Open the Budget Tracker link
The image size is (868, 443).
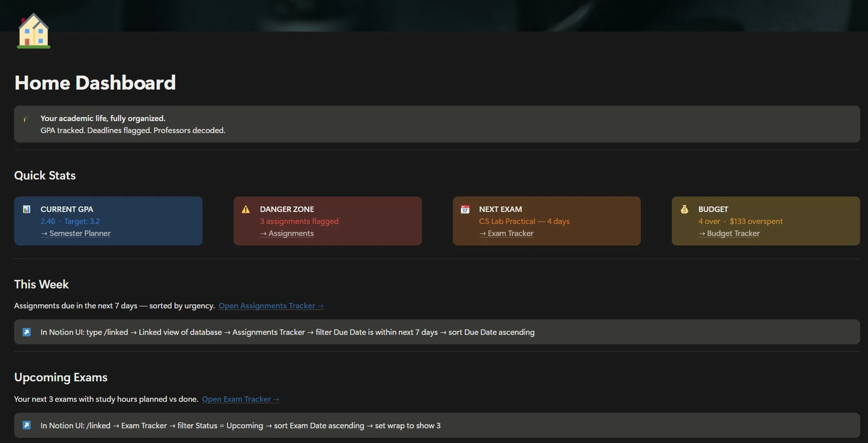click(x=729, y=233)
